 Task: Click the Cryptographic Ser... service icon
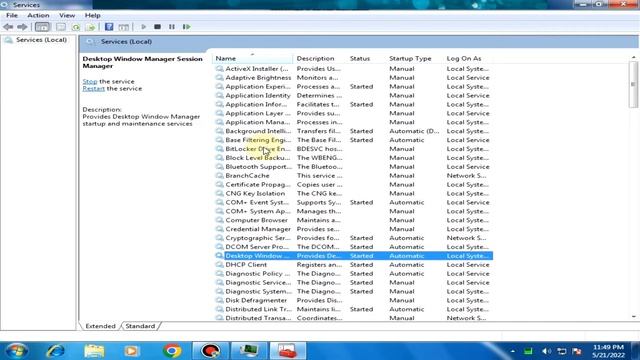[219, 238]
